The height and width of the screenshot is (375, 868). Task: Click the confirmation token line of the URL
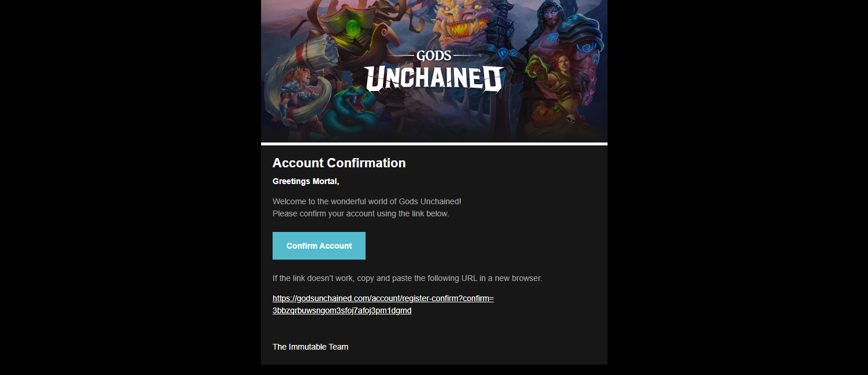coord(342,311)
